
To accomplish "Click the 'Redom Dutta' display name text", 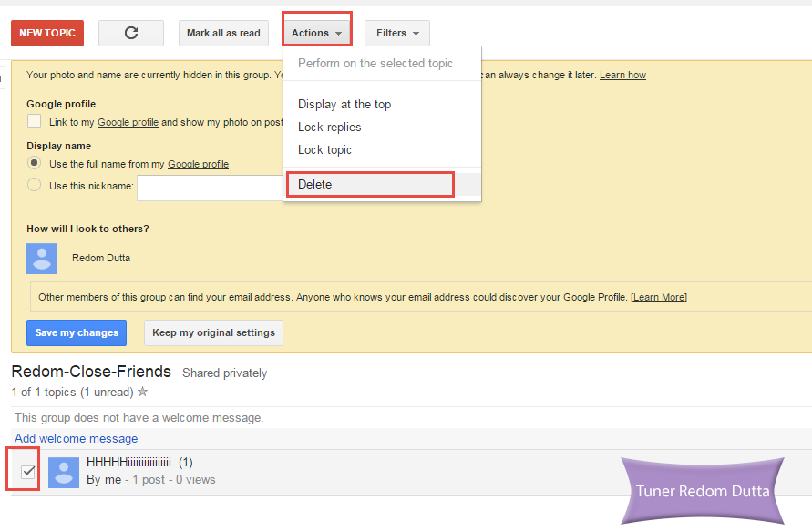I will coord(101,258).
